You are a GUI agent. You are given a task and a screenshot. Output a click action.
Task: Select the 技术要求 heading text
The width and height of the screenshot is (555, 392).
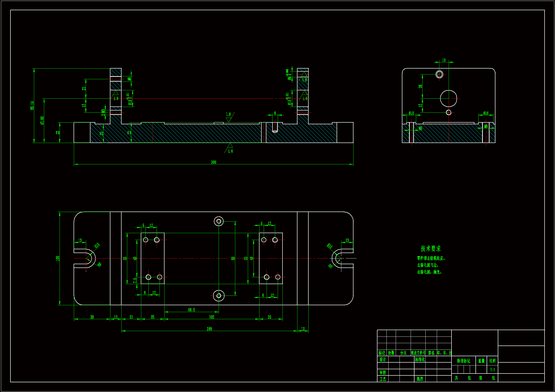click(x=431, y=249)
